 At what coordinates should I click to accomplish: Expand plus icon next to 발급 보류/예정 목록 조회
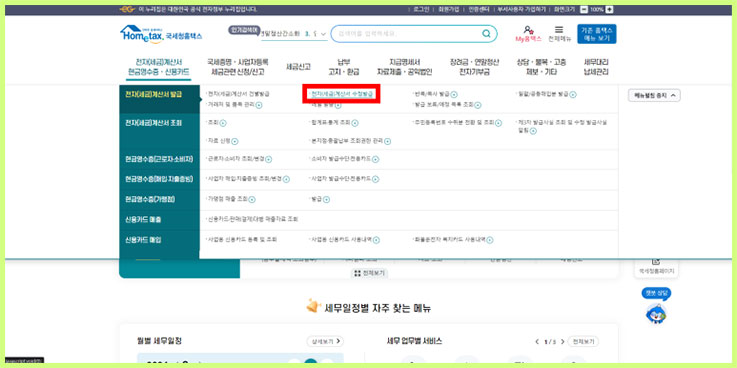click(x=478, y=105)
